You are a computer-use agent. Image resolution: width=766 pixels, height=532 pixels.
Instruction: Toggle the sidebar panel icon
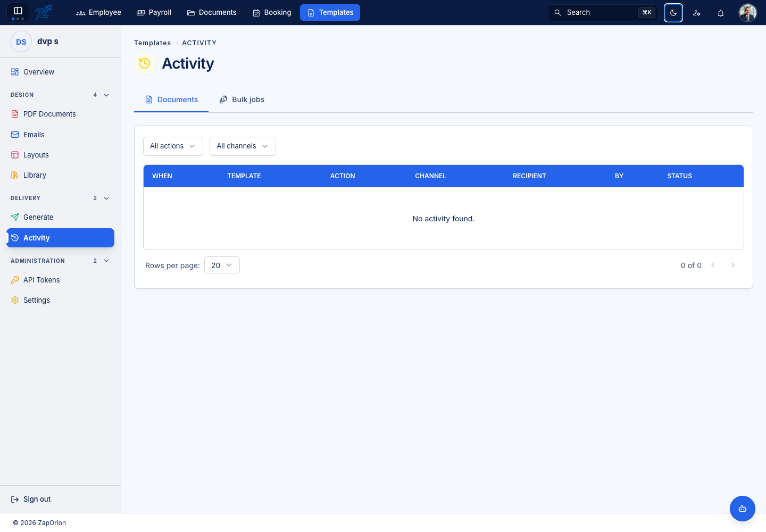pyautogui.click(x=18, y=12)
